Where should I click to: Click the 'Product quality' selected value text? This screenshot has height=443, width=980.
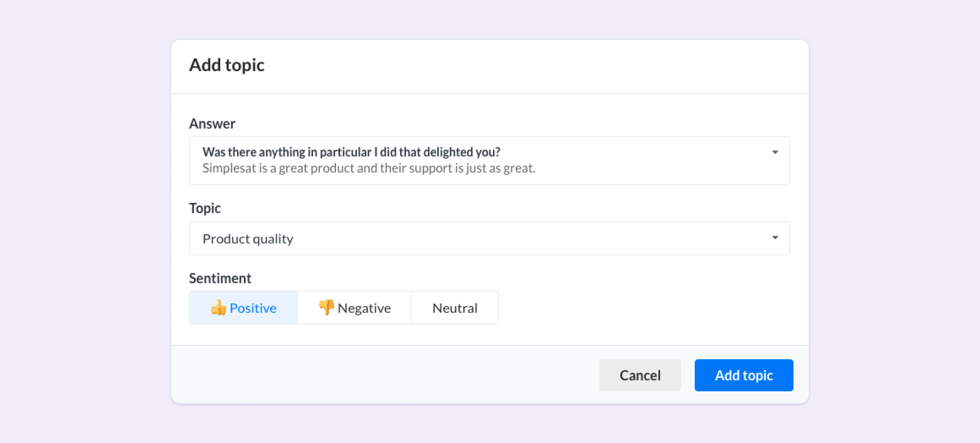(x=248, y=239)
